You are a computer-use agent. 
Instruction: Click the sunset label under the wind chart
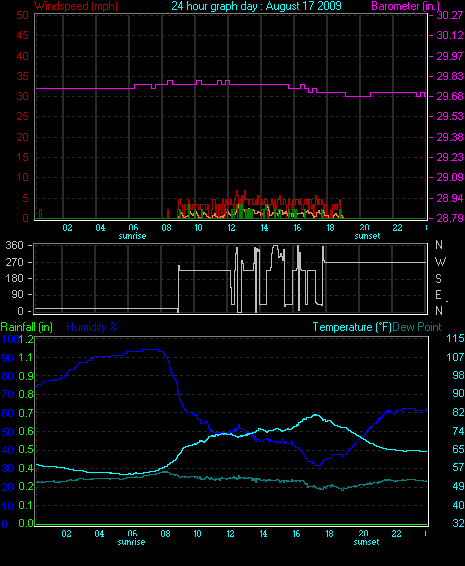[367, 236]
